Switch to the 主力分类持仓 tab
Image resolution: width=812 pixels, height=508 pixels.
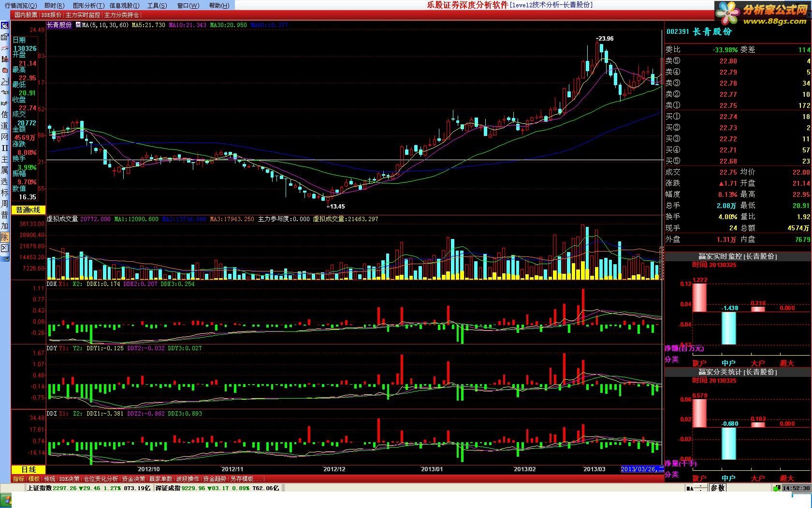(121, 15)
